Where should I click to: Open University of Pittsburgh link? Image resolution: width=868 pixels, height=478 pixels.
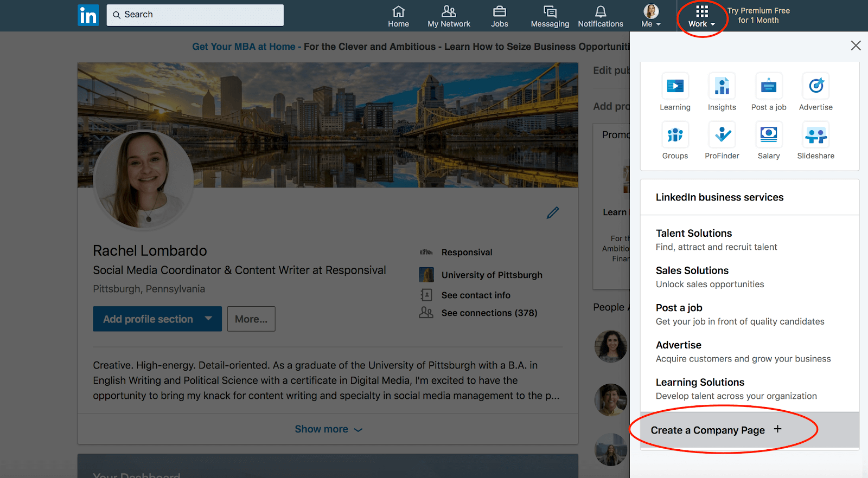click(x=492, y=275)
